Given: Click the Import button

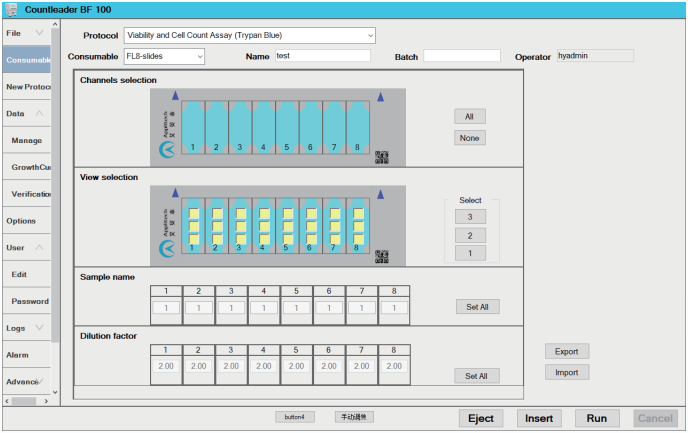Looking at the screenshot, I should click(x=567, y=372).
